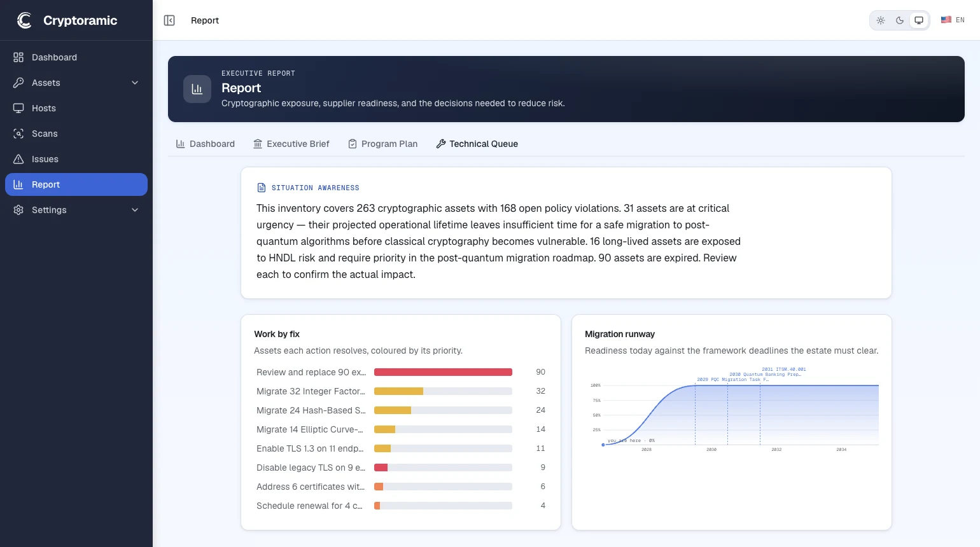Select Disable legacy TLS on 9 row
This screenshot has width=980, height=547.
[401, 467]
